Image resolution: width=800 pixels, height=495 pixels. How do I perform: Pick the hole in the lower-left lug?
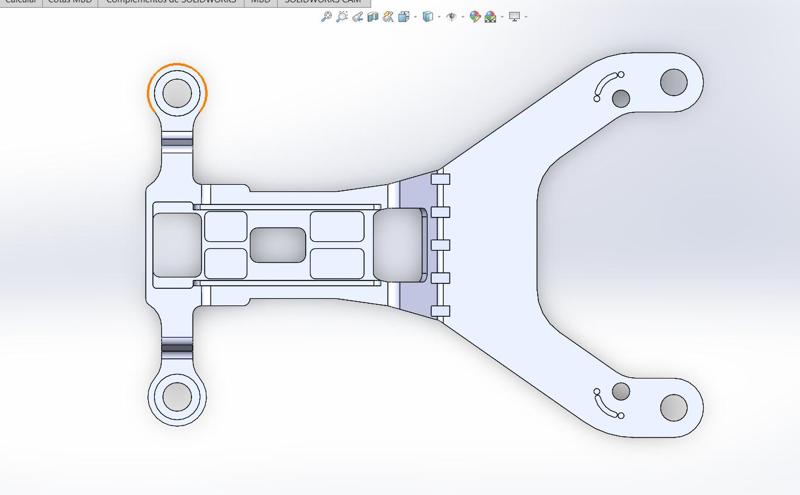click(x=177, y=396)
